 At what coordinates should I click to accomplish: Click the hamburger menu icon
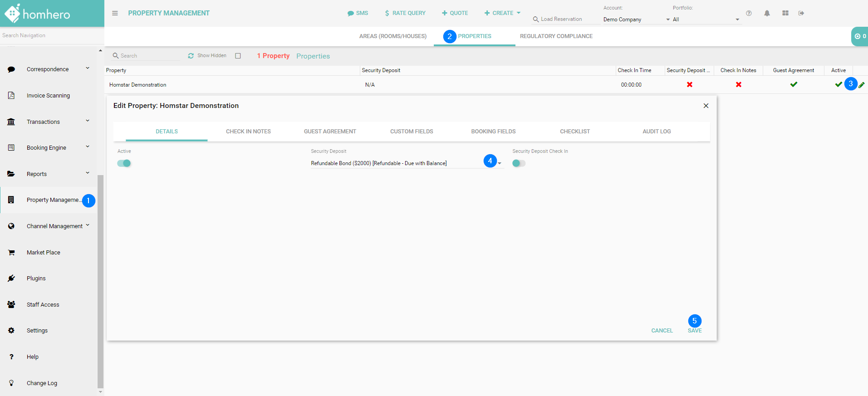[115, 13]
